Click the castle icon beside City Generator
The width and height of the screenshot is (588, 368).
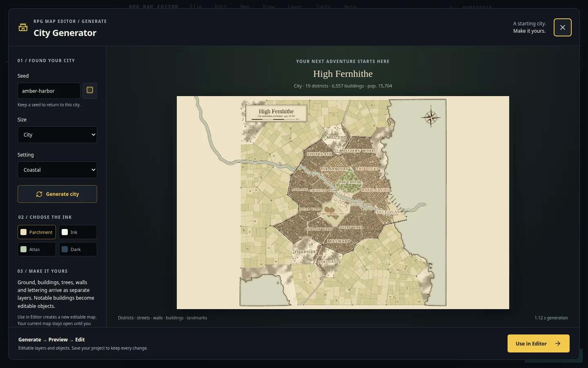pyautogui.click(x=23, y=27)
